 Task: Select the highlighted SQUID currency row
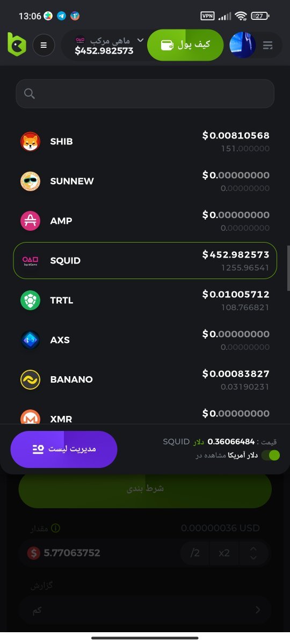145,260
